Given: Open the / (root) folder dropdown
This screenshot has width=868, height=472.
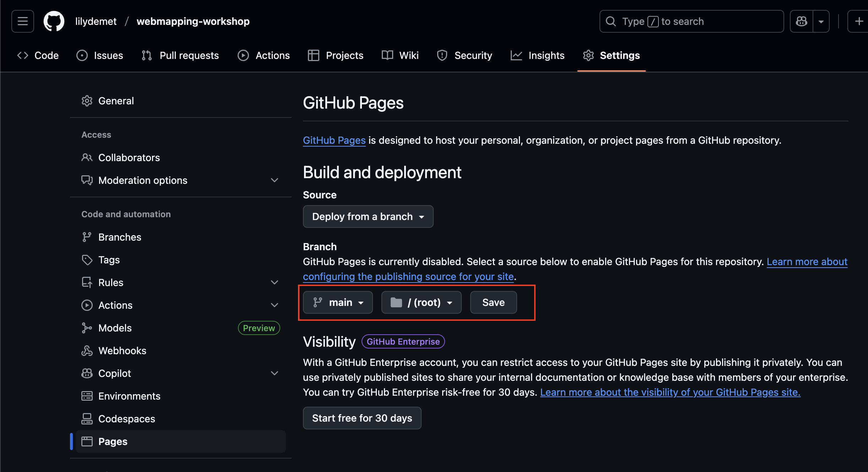Looking at the screenshot, I should (x=421, y=302).
